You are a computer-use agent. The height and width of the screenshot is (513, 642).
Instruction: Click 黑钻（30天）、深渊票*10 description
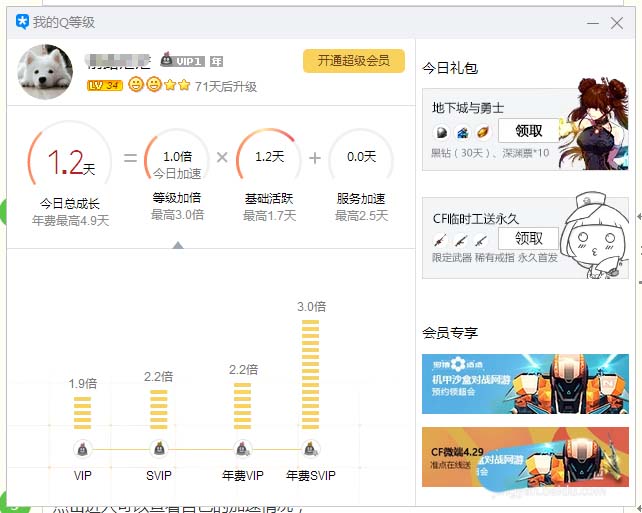click(x=490, y=153)
